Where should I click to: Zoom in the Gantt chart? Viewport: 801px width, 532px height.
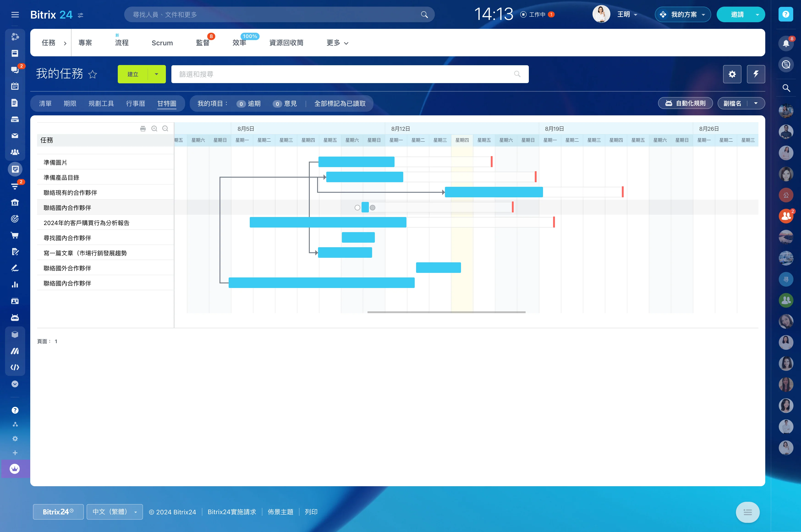coord(154,129)
